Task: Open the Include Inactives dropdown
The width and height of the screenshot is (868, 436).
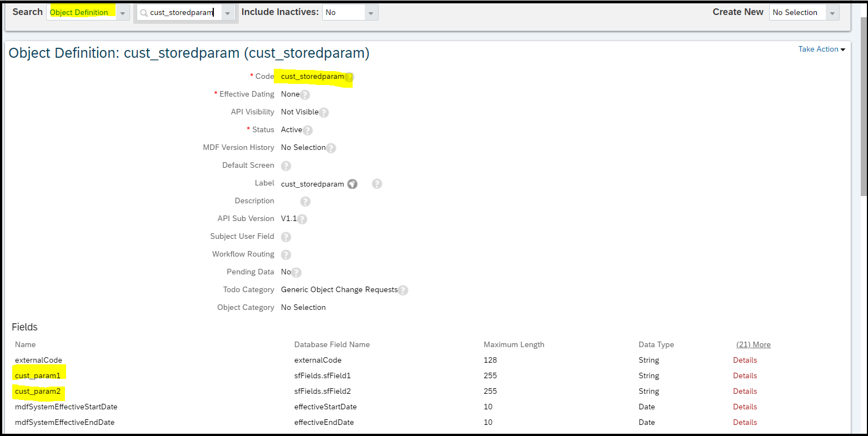Action: pos(371,13)
